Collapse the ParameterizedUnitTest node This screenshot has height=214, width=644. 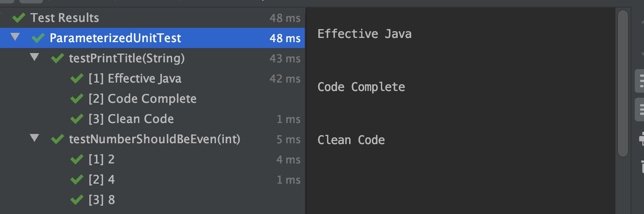[15, 37]
